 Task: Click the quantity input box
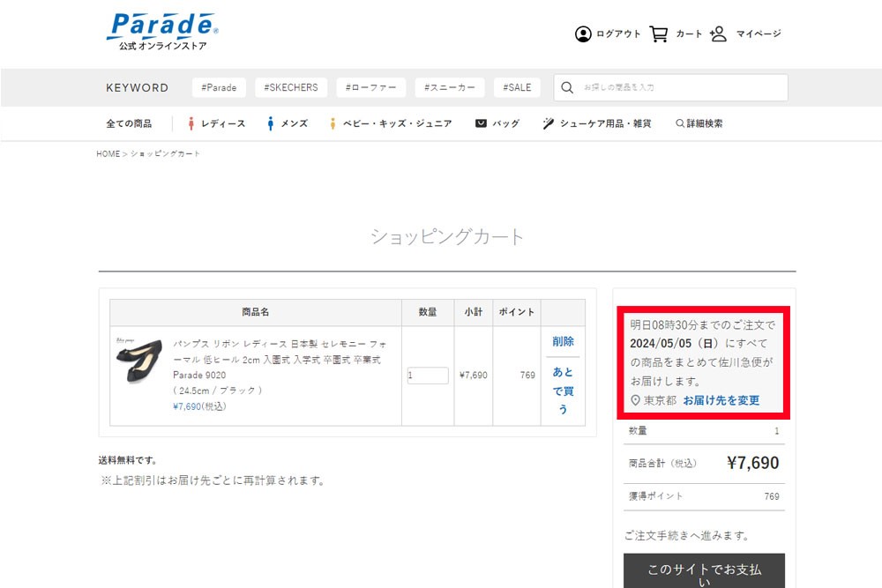click(x=428, y=376)
